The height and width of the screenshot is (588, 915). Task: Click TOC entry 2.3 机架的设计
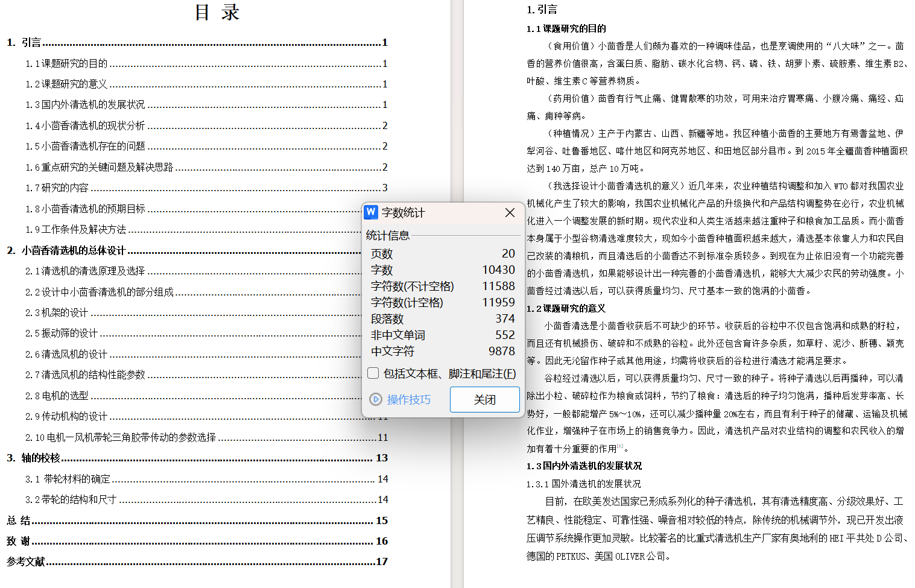[x=57, y=312]
